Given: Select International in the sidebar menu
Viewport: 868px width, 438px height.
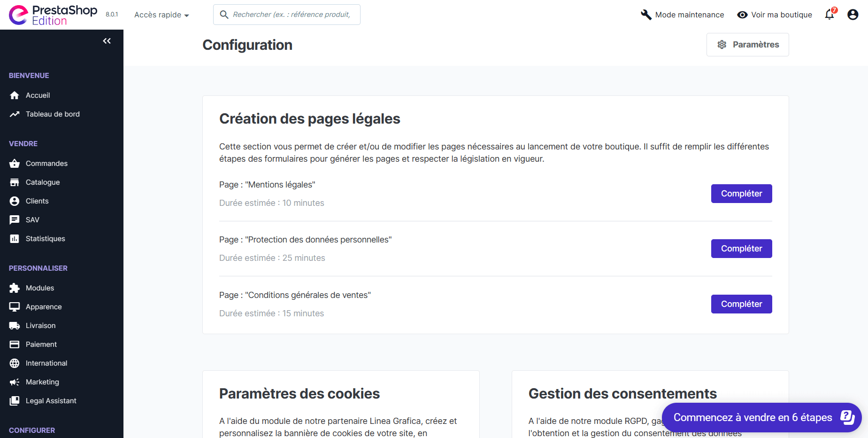Looking at the screenshot, I should tap(46, 363).
